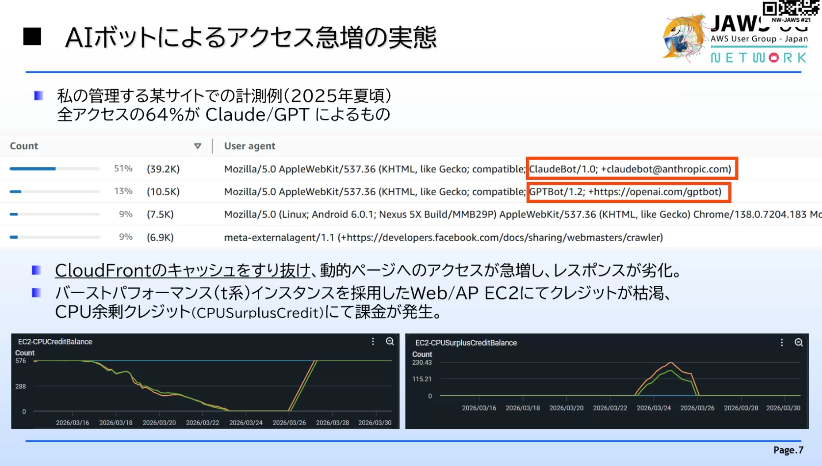The image size is (822, 466).
Task: Click the (10.5K) count value
Action: tap(163, 191)
